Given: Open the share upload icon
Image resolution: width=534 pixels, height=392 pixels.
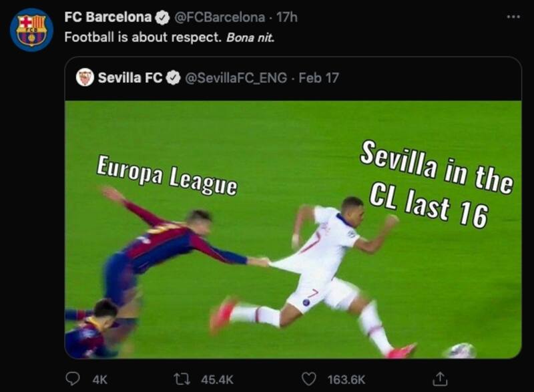Looking at the screenshot, I should (x=440, y=379).
